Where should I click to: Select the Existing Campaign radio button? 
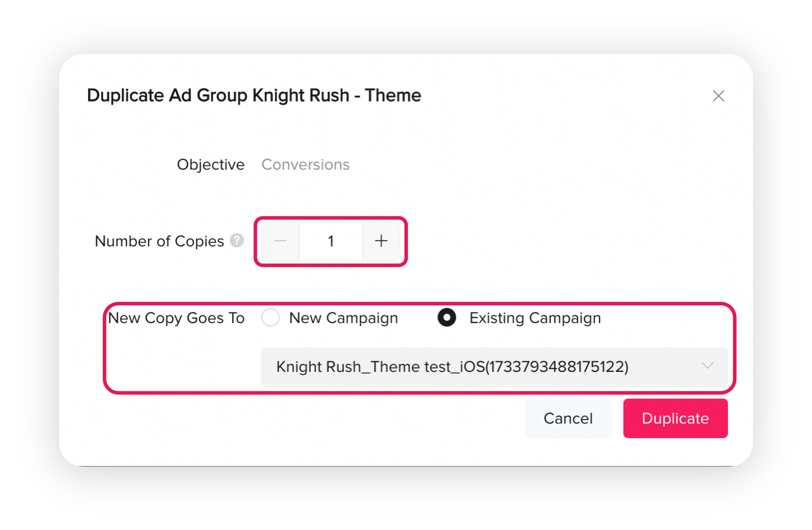pyautogui.click(x=447, y=318)
